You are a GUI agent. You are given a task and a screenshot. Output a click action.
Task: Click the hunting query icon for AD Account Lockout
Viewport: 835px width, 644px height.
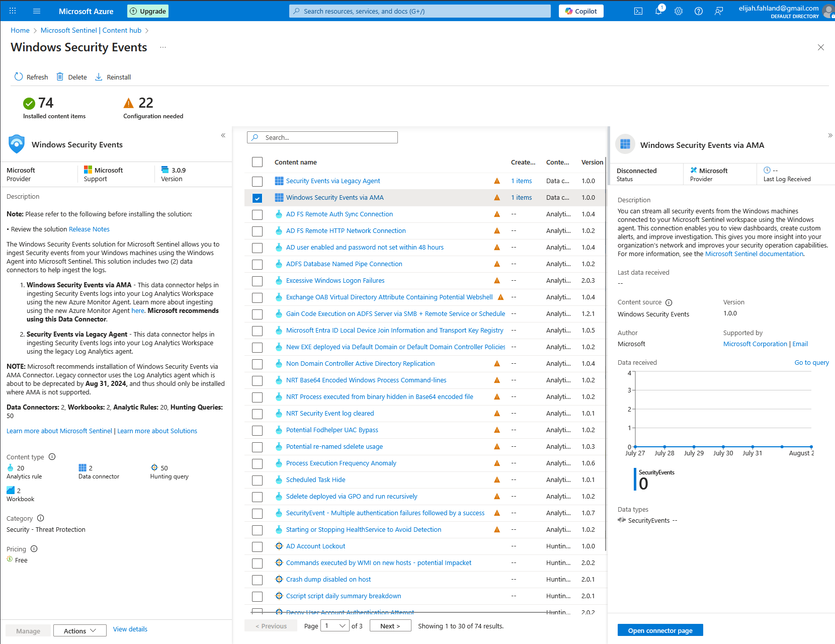279,546
